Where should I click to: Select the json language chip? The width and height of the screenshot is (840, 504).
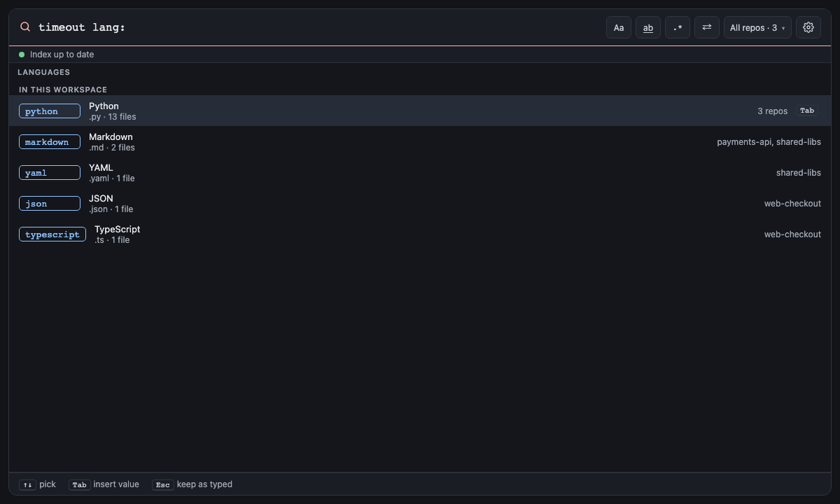click(50, 204)
